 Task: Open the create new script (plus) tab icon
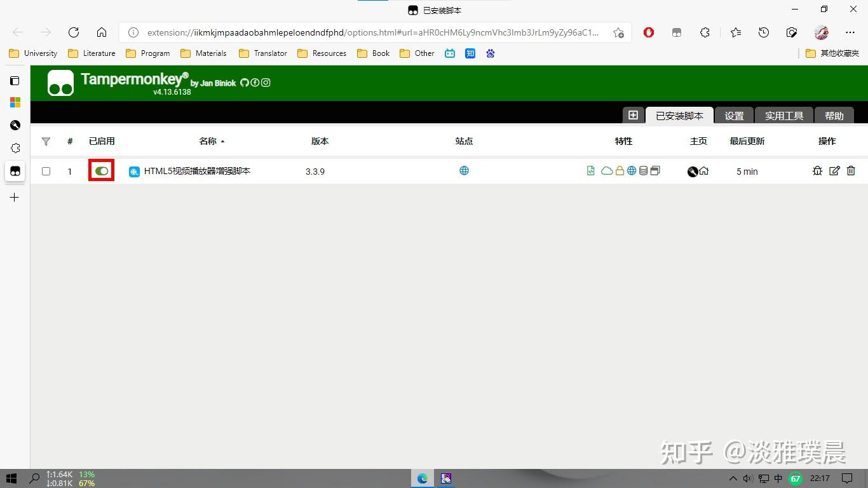click(x=633, y=115)
